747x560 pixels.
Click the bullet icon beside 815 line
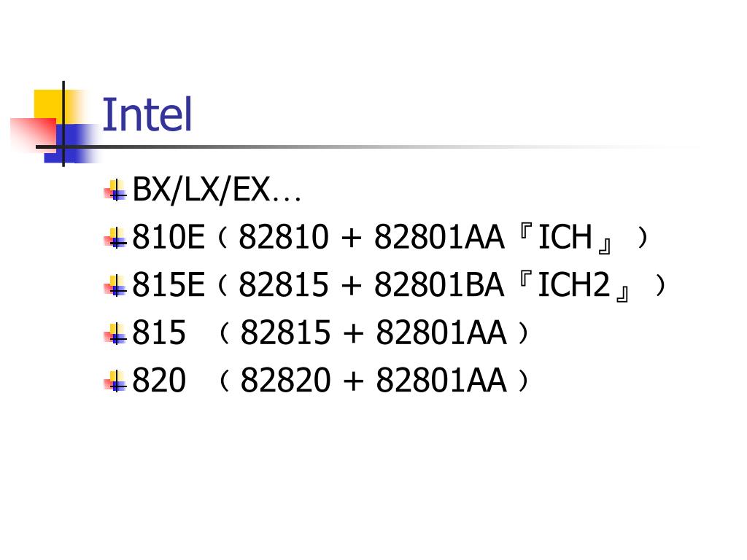tap(115, 333)
